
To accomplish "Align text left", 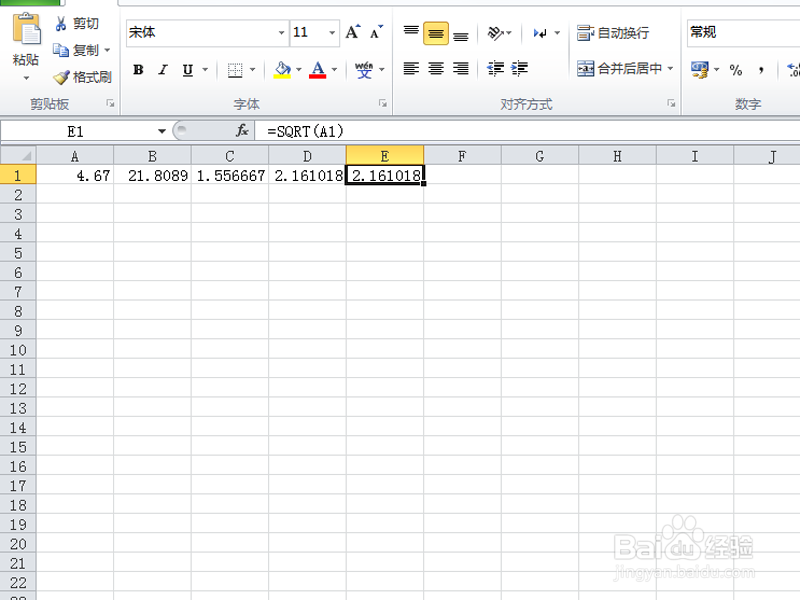I will (x=411, y=68).
